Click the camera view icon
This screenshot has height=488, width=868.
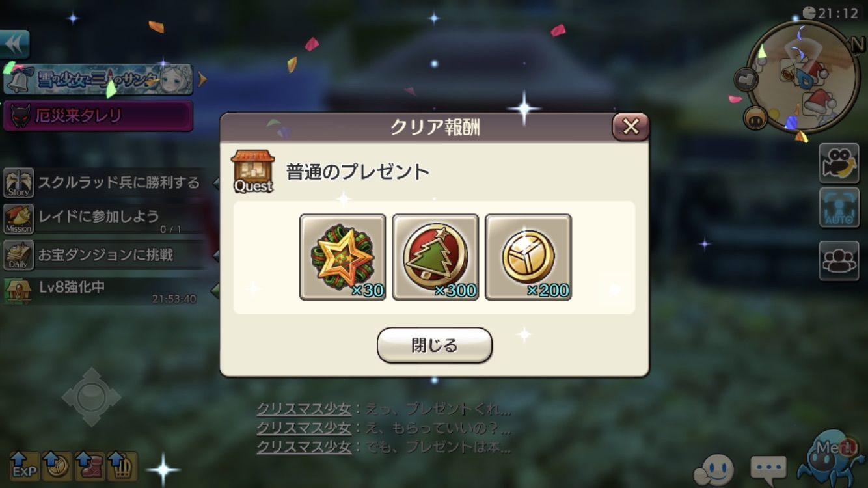[x=839, y=163]
